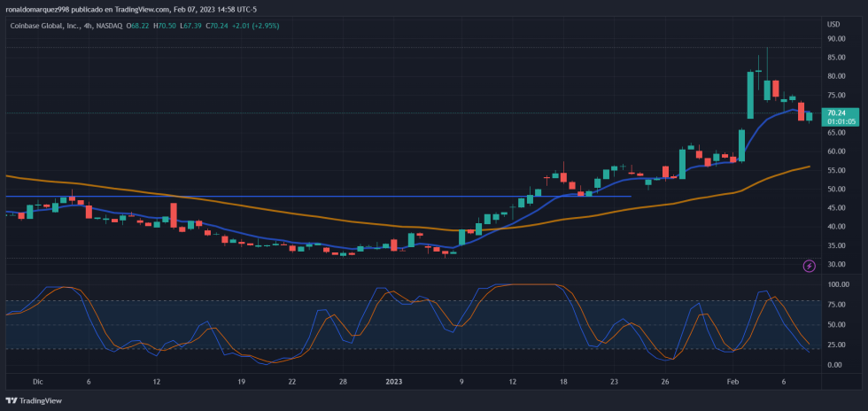Click the 30.00 price axis label
Viewport: 868px width, 411px height.
pyautogui.click(x=836, y=265)
